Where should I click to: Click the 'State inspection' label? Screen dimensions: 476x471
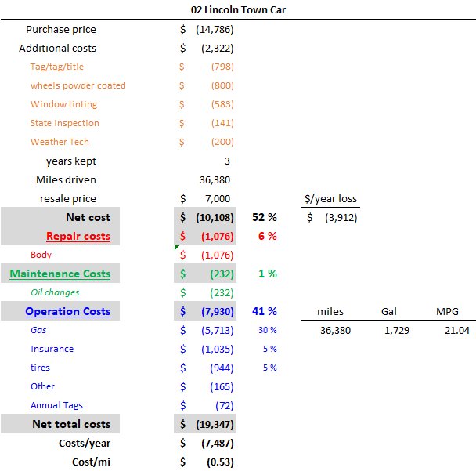[65, 123]
